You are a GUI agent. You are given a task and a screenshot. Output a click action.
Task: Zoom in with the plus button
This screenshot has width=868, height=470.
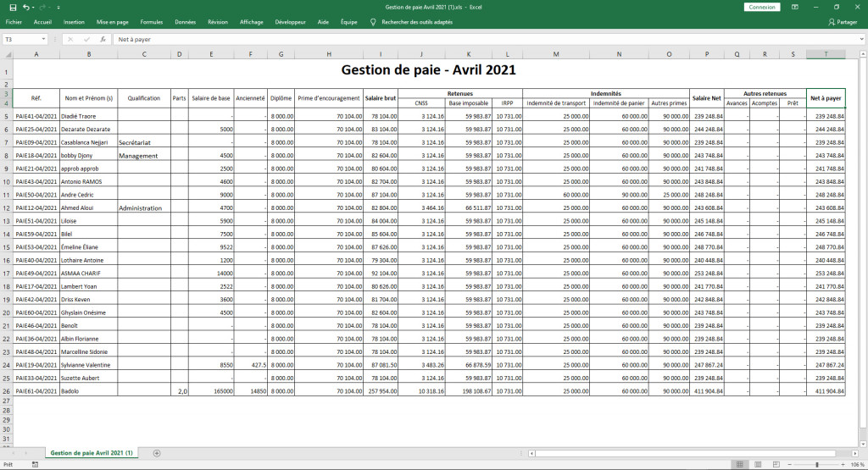tap(843, 464)
